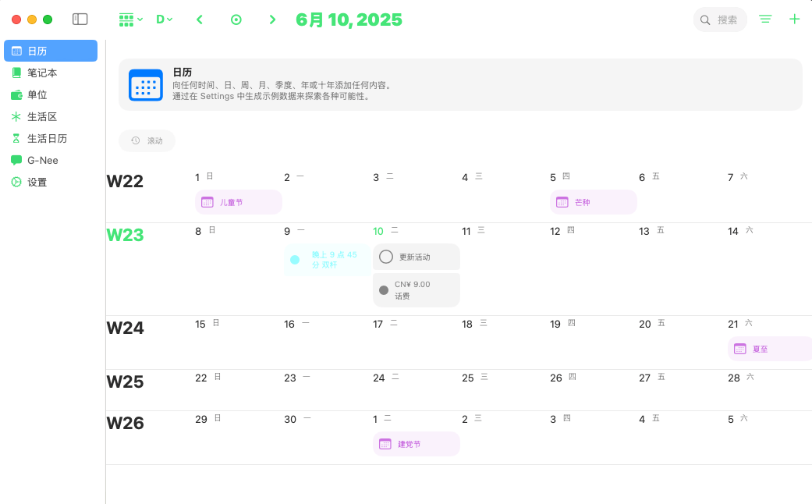Jump to today target icon
The width and height of the screenshot is (812, 504).
(236, 20)
